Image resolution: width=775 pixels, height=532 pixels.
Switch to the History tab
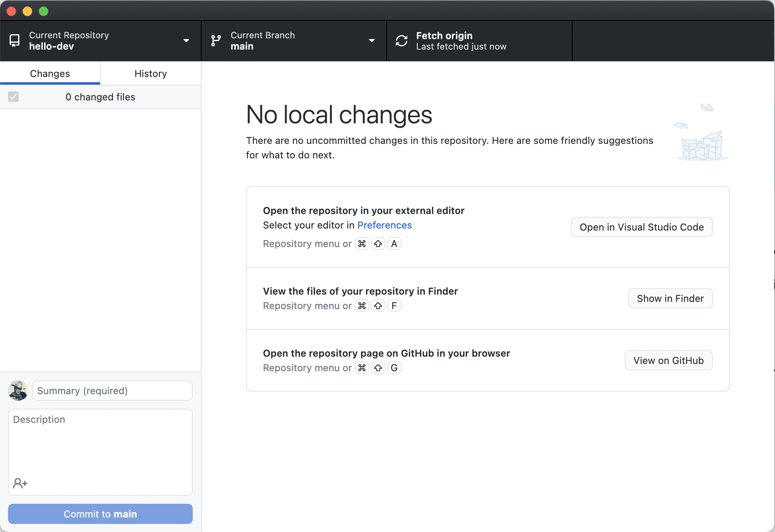[x=150, y=74]
